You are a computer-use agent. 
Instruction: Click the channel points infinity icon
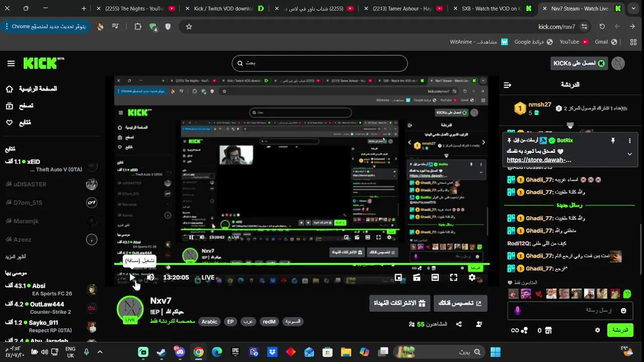pyautogui.click(x=514, y=330)
